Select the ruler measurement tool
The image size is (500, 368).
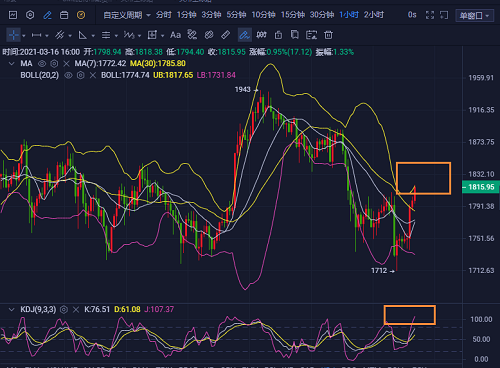point(226,35)
